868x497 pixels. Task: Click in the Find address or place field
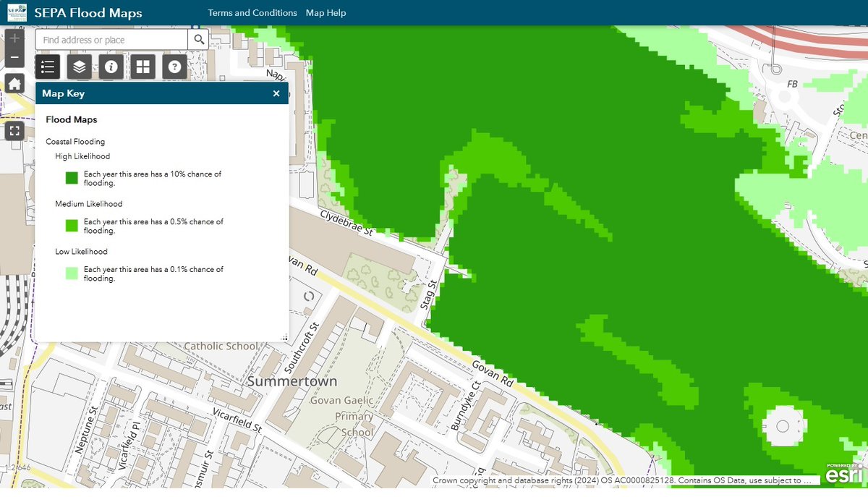pyautogui.click(x=110, y=39)
